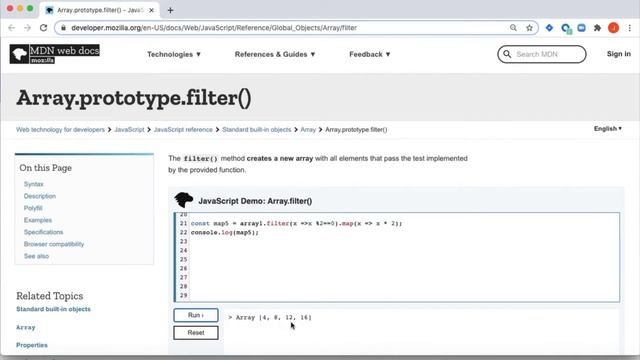
Task: Click the browser tab titled Array.prototype.filter()
Action: tap(99, 10)
